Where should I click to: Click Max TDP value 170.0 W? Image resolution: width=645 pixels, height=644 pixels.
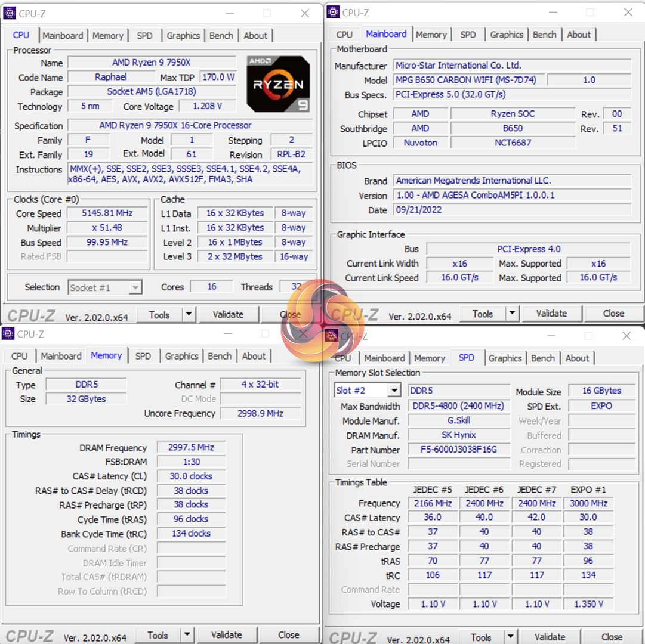click(218, 77)
